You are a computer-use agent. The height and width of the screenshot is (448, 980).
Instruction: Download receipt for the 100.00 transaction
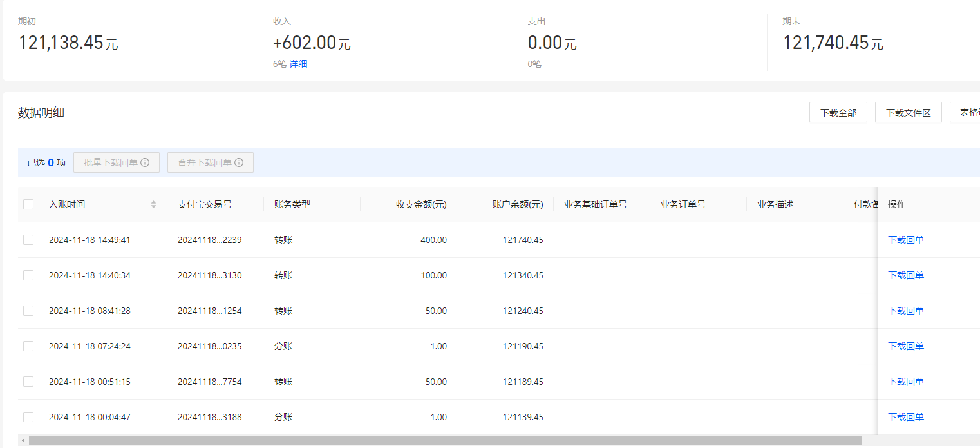point(906,275)
